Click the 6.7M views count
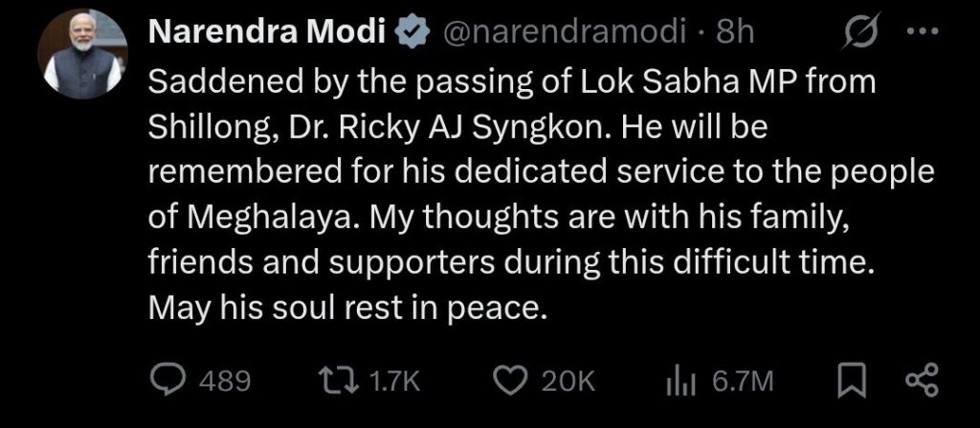 742,381
